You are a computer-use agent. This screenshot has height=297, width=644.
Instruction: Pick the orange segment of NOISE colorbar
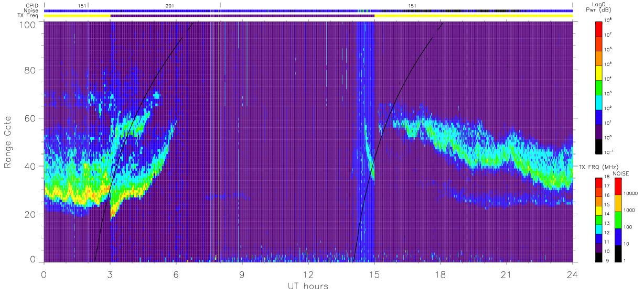[x=618, y=203]
